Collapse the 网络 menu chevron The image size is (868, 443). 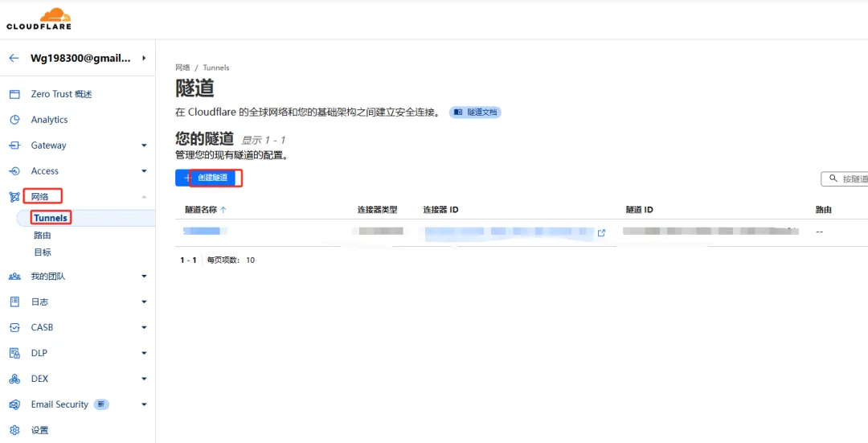click(x=144, y=197)
